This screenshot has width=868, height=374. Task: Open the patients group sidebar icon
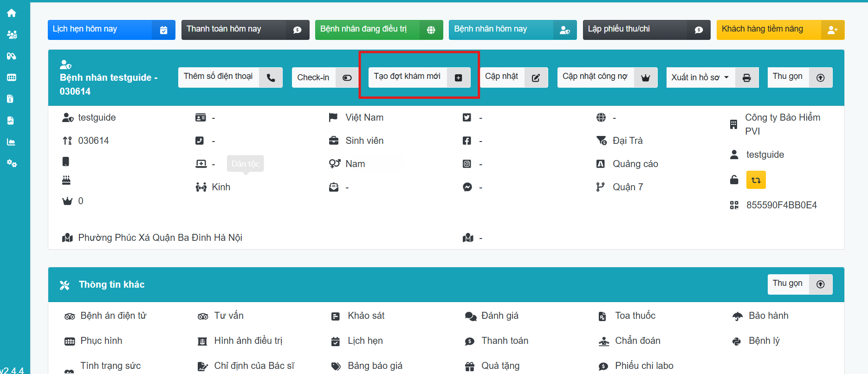tap(12, 34)
